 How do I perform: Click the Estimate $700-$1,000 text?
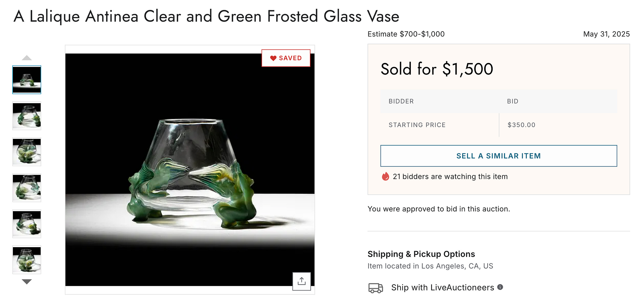click(x=406, y=34)
